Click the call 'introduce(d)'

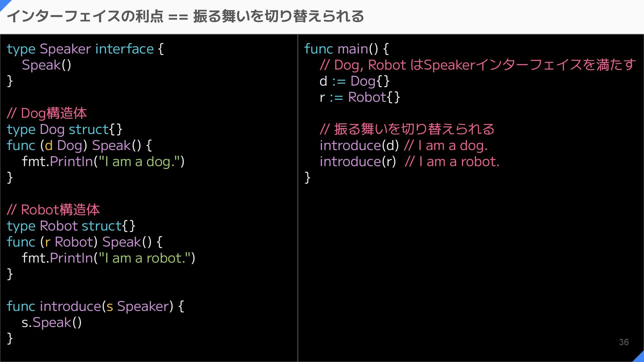(360, 146)
